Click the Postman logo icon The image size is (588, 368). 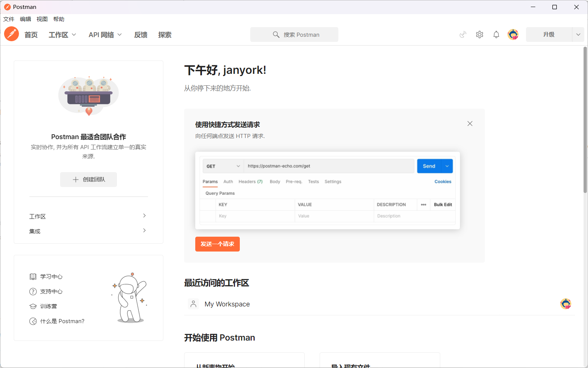coord(12,34)
